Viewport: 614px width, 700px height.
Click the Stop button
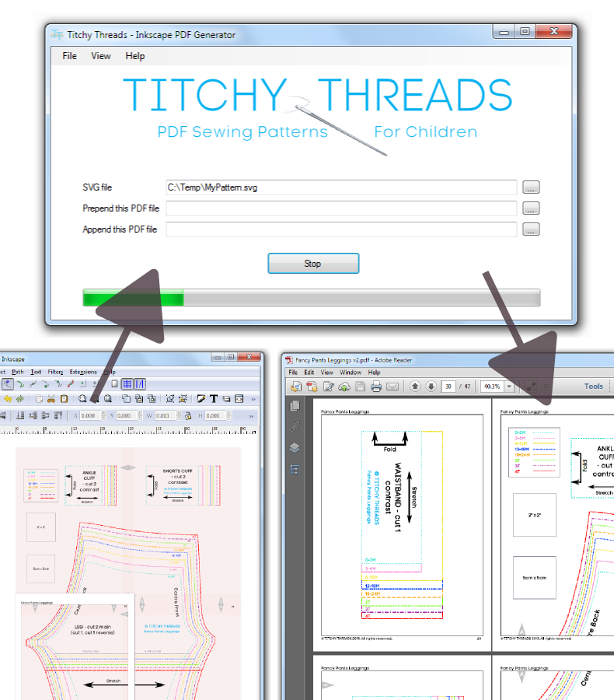point(313,264)
